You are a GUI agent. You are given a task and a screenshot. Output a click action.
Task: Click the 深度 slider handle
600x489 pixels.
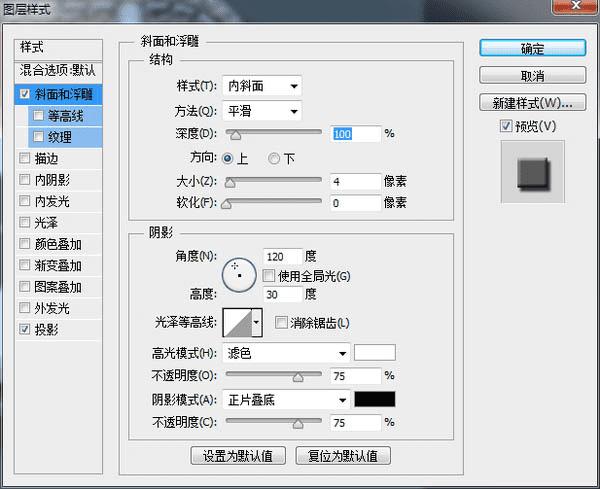(235, 135)
